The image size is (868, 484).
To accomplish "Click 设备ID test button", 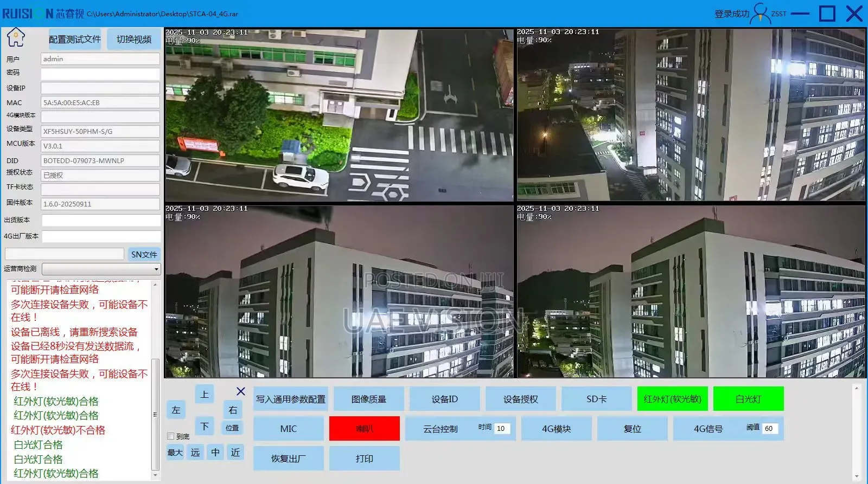I will (445, 399).
